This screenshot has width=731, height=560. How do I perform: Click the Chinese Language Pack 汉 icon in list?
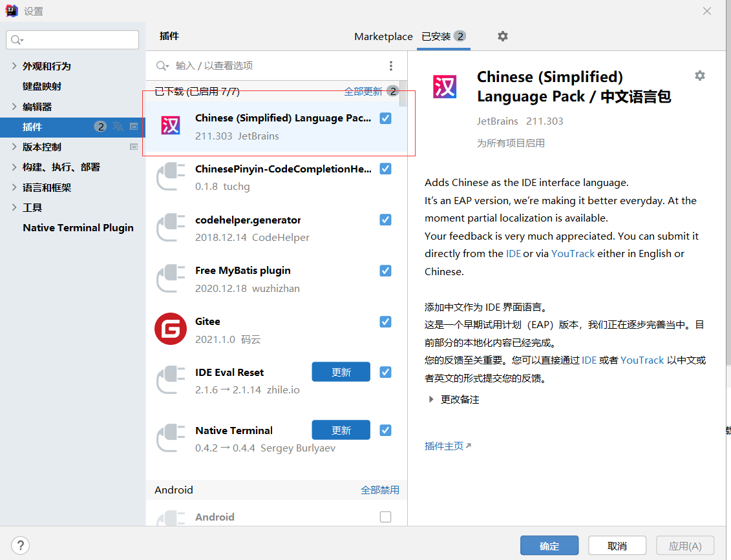(171, 126)
